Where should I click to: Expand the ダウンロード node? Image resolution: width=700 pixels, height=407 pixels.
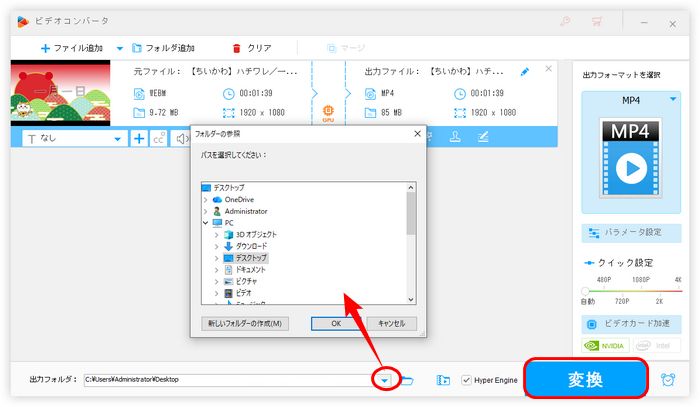point(217,246)
